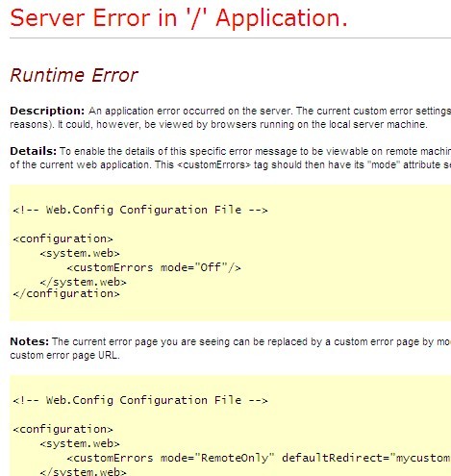Click the first '</system.web>' closing tag
The height and width of the screenshot is (476, 451).
coord(83,282)
